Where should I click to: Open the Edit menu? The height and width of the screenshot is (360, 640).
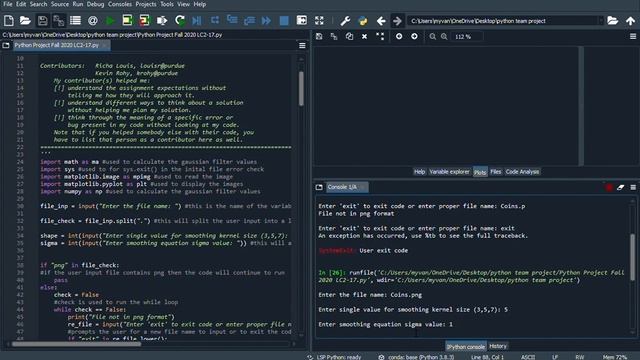coord(21,4)
